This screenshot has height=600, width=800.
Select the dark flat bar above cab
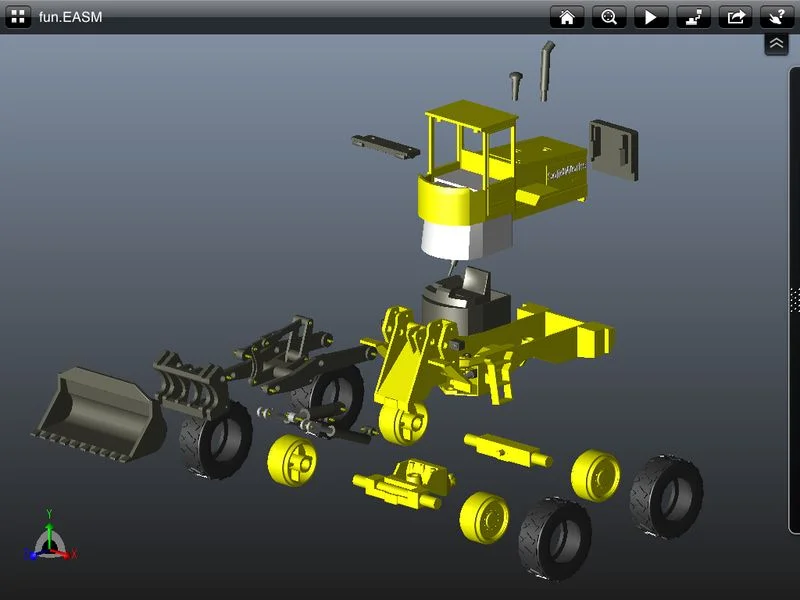[x=385, y=146]
